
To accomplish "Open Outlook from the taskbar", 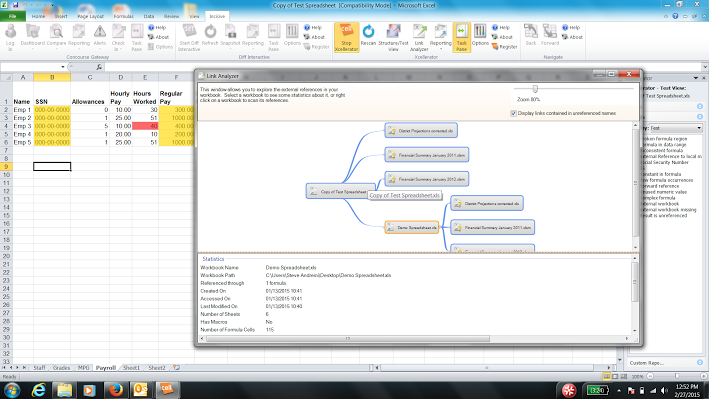I will [x=141, y=390].
